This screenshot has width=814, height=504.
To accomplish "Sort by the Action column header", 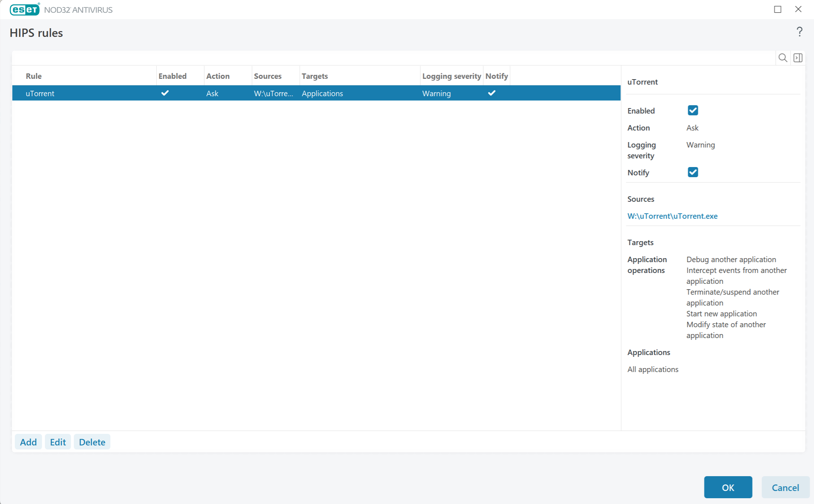I will point(218,76).
